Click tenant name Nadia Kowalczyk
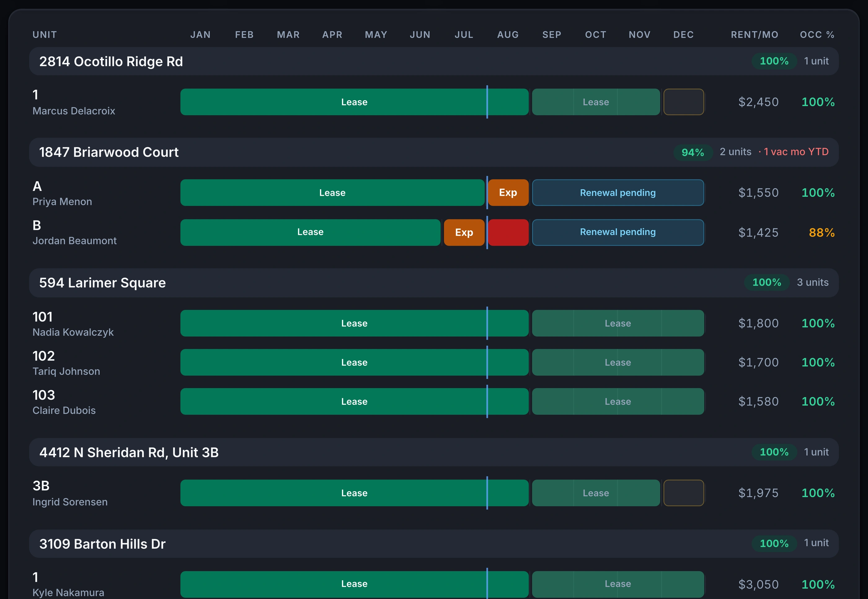The height and width of the screenshot is (599, 868). click(73, 332)
